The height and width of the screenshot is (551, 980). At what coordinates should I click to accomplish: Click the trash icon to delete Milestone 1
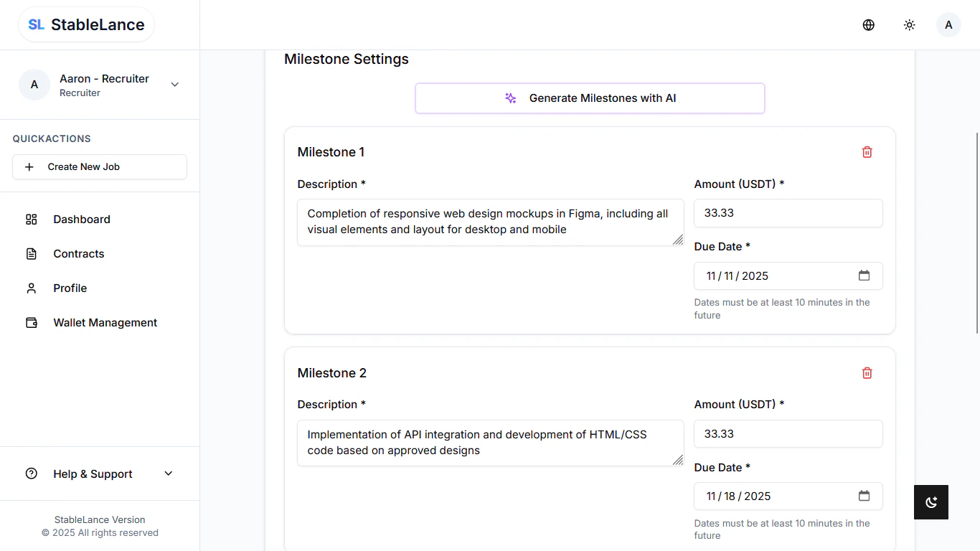pyautogui.click(x=867, y=151)
